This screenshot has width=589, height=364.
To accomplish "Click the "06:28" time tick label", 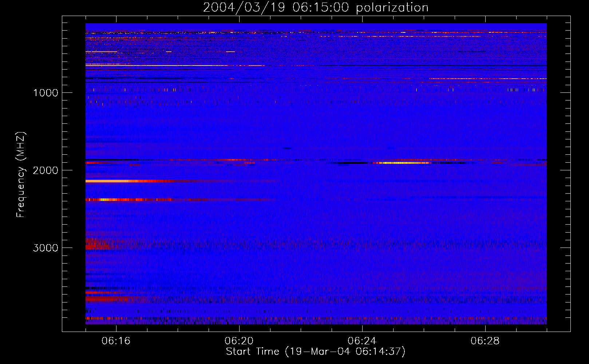I will coord(485,341).
